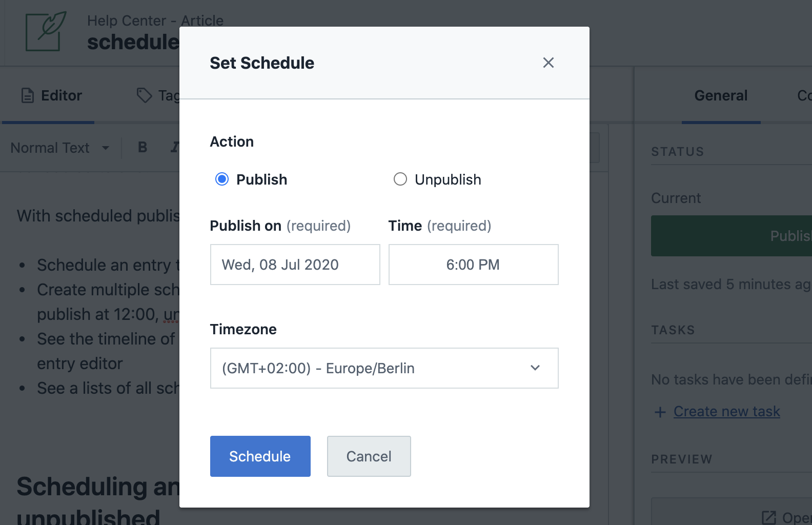The height and width of the screenshot is (525, 812).
Task: Click the Time input field
Action: click(x=473, y=265)
